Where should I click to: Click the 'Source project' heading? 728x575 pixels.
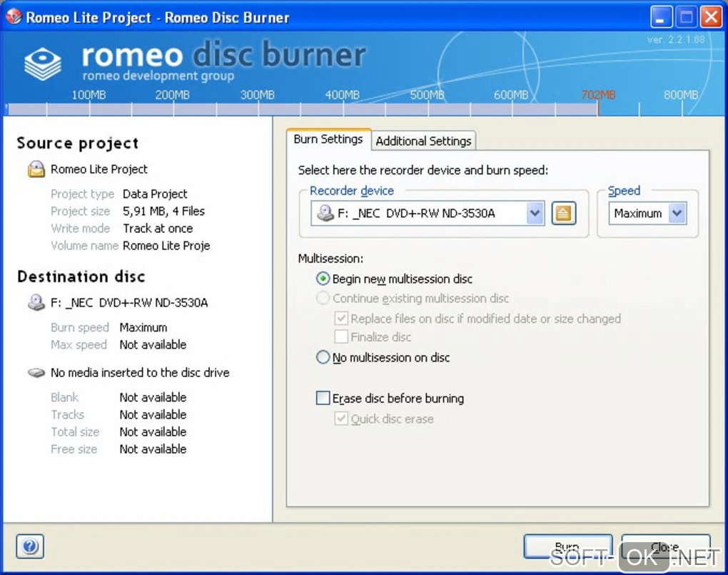78,143
